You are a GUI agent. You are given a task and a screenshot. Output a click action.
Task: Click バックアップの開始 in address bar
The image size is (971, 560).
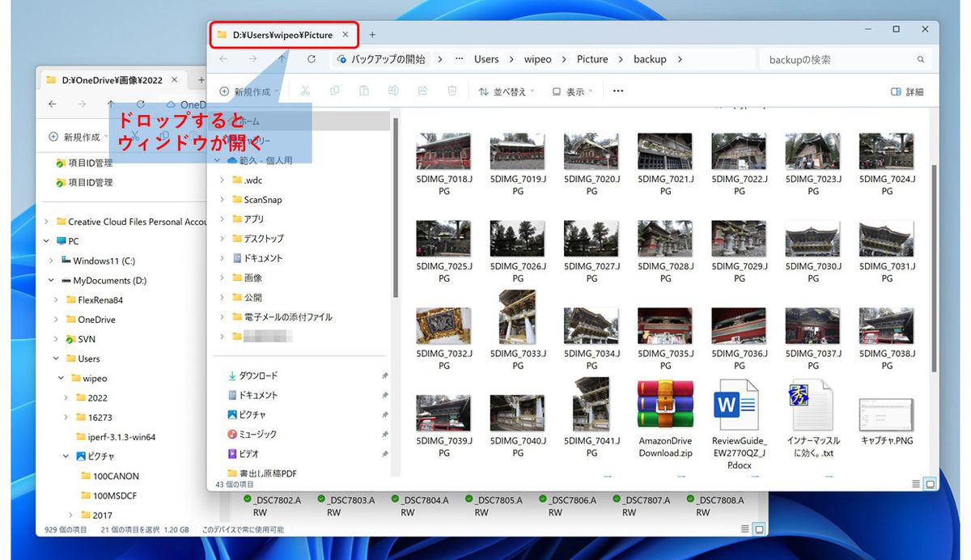[x=388, y=59]
